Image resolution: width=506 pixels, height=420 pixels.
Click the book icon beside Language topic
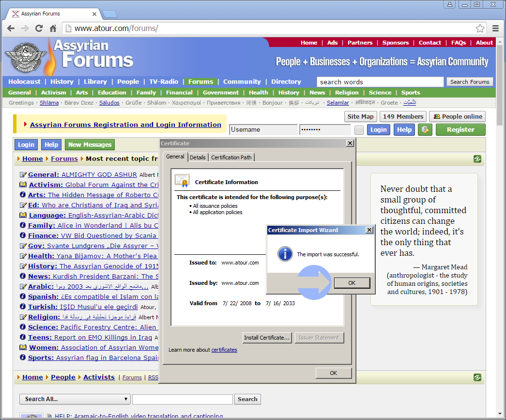(23, 215)
